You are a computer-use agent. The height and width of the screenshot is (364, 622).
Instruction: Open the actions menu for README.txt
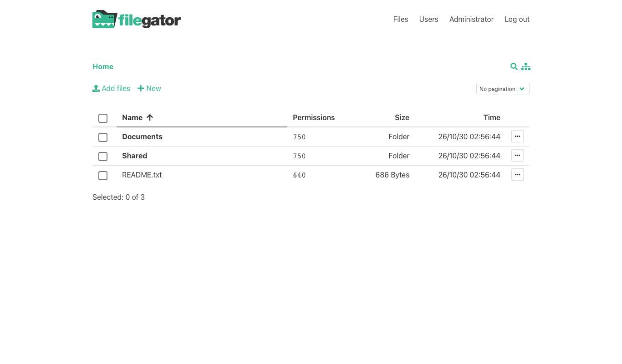pyautogui.click(x=517, y=175)
